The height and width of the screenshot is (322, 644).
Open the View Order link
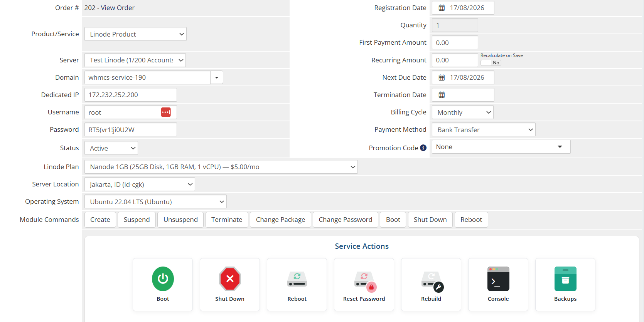pos(118,8)
